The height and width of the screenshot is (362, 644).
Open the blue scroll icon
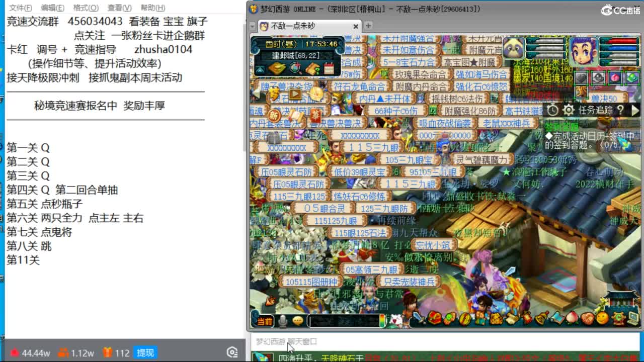557,318
